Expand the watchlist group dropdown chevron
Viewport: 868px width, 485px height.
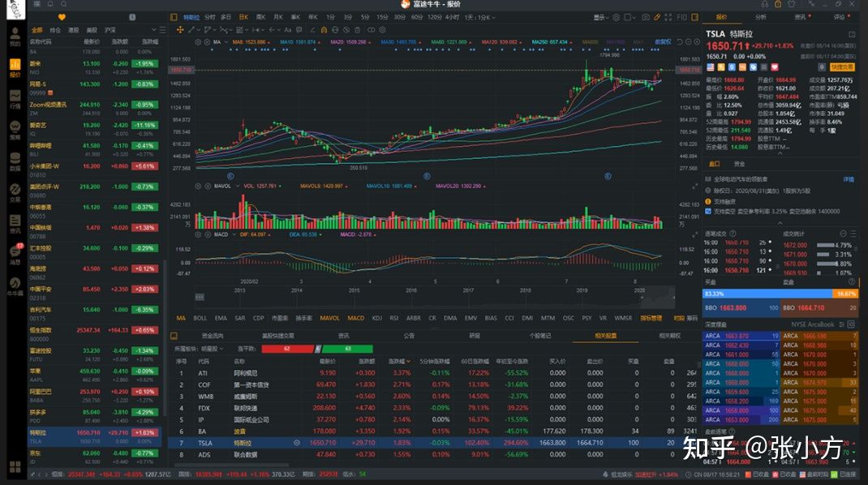[x=153, y=30]
